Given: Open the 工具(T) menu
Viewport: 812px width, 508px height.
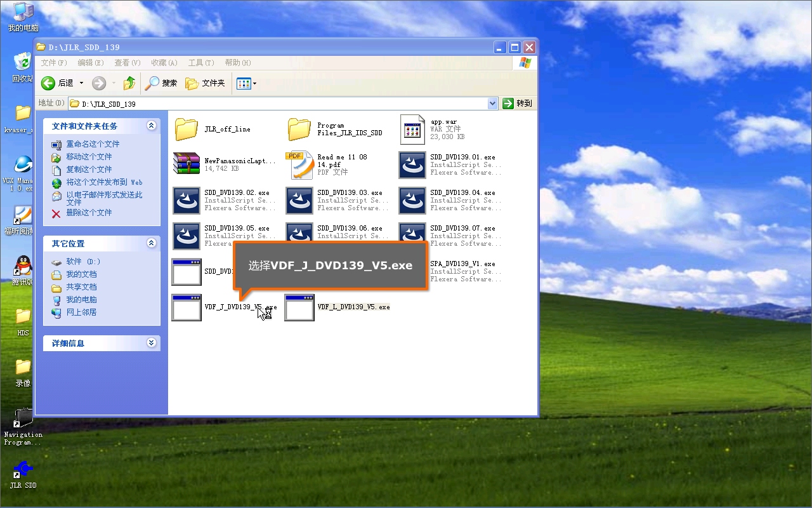Looking at the screenshot, I should (201, 63).
